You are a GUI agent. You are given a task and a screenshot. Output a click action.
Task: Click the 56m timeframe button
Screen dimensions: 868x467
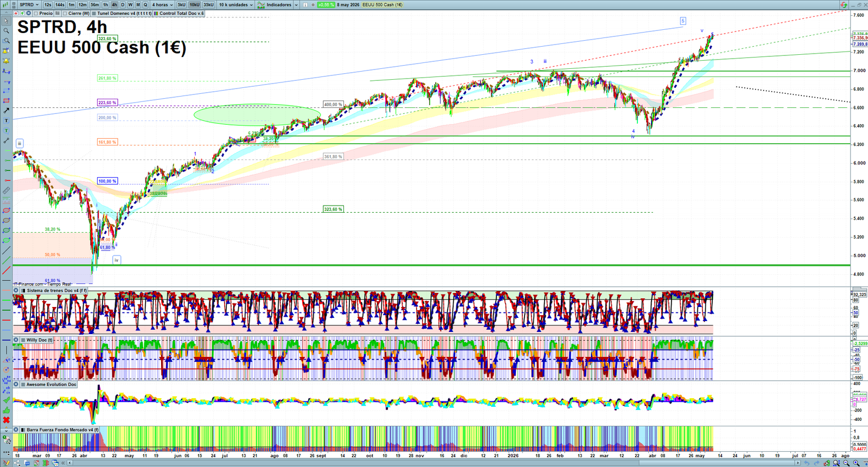(94, 5)
